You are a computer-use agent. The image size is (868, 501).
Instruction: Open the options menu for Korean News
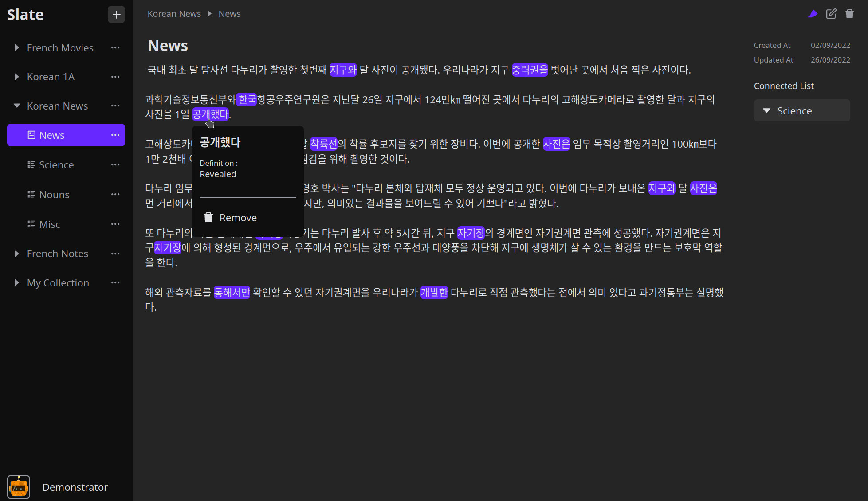115,106
